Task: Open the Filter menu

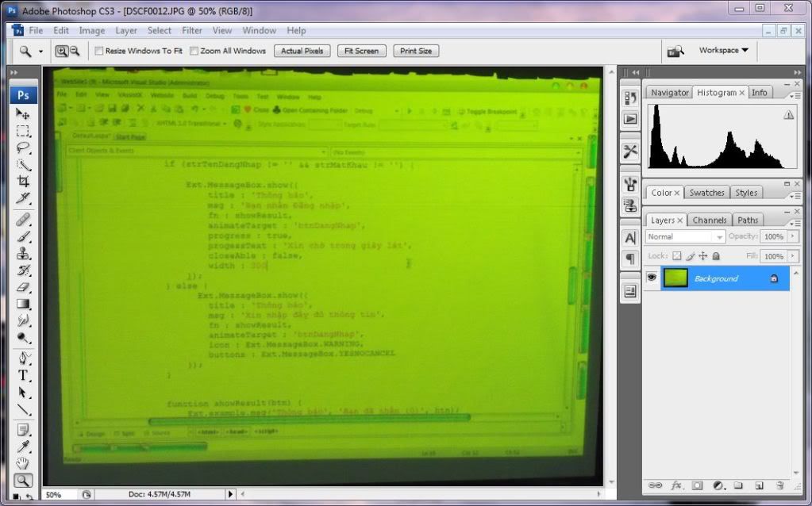Action: click(x=192, y=30)
